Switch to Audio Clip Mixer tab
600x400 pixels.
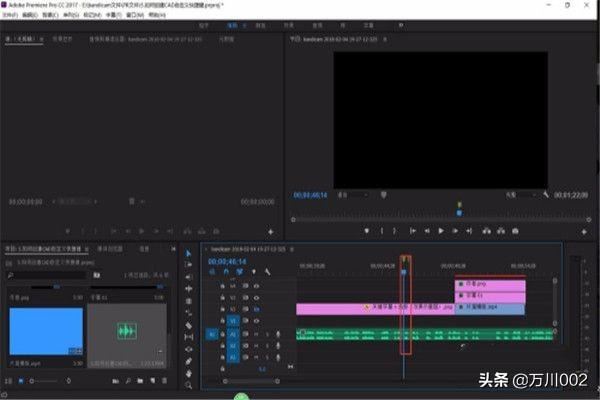click(x=145, y=39)
